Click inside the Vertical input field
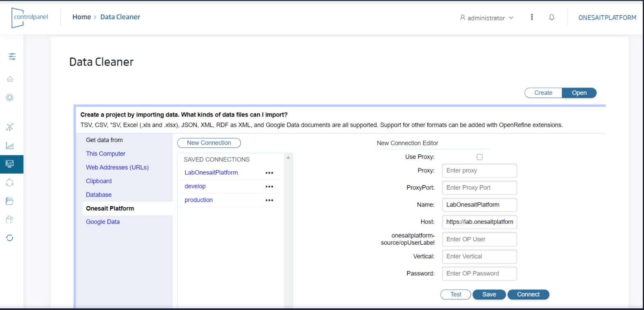The height and width of the screenshot is (310, 644). point(480,256)
